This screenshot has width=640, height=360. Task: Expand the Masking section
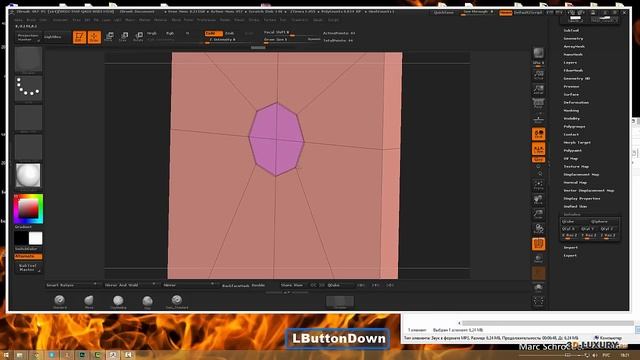[x=571, y=111]
